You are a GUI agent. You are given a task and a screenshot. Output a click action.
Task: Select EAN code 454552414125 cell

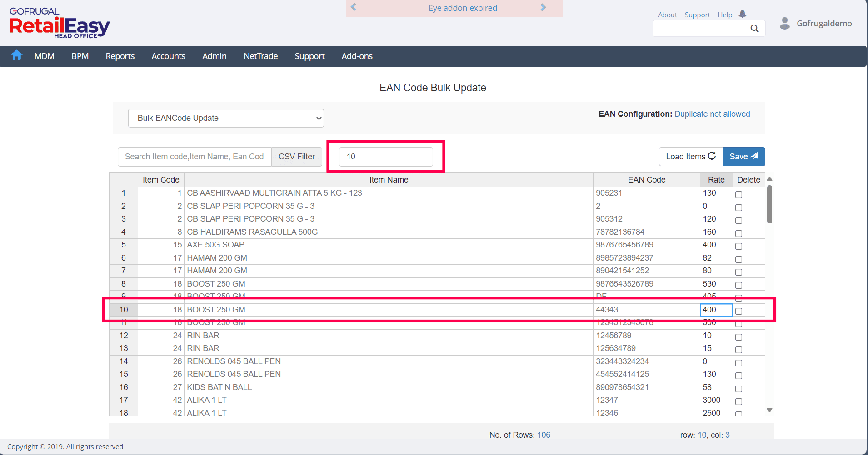(x=647, y=374)
